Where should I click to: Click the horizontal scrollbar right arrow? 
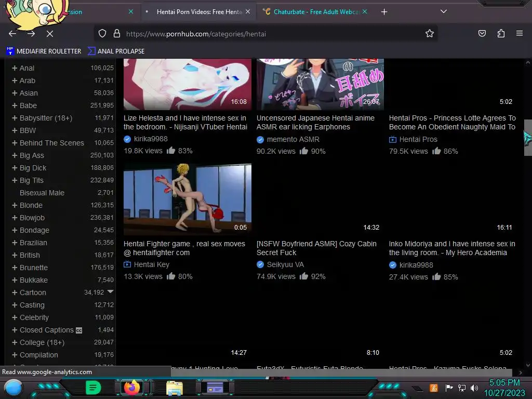521,373
